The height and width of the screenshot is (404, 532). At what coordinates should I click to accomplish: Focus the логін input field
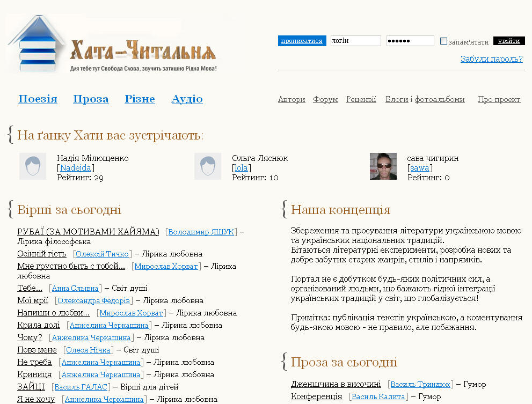pos(355,41)
